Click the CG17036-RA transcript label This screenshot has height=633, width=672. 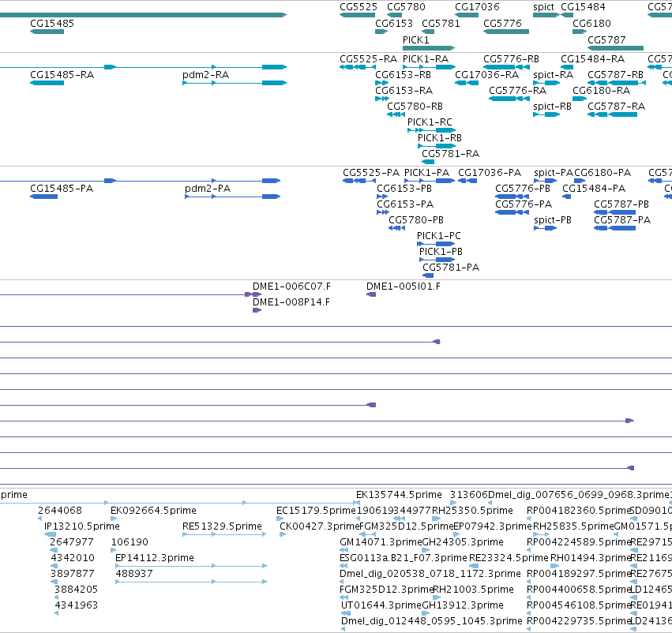click(x=487, y=74)
